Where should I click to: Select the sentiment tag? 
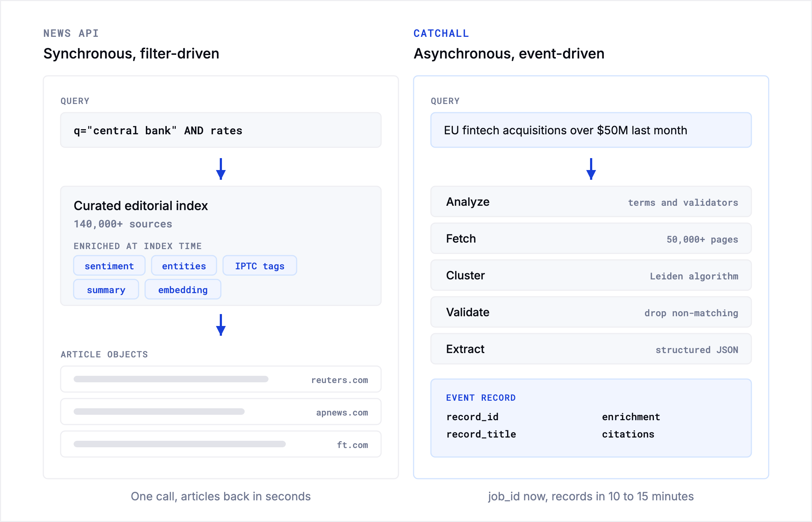[x=109, y=266]
